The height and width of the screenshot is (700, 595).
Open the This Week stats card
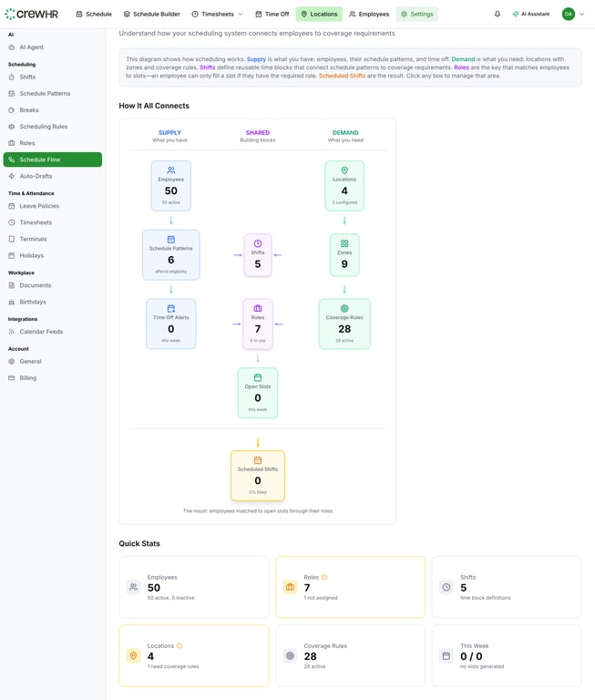pyautogui.click(x=506, y=655)
